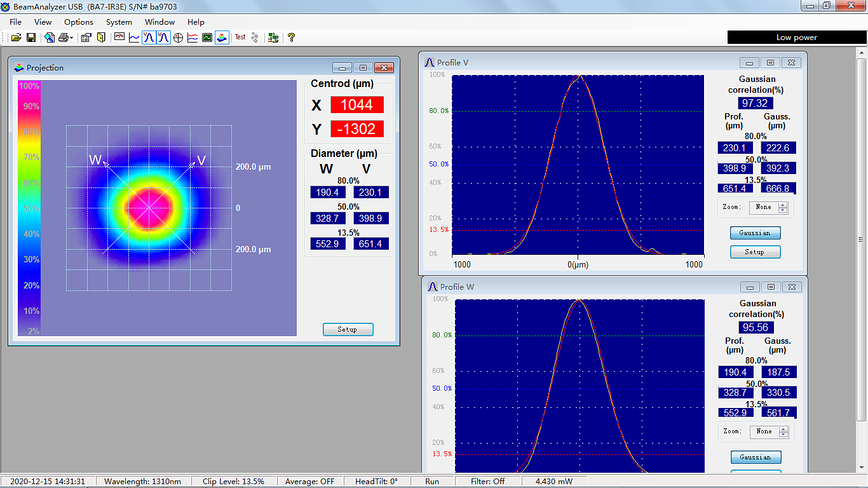Toggle the Profile W toolbar icon
Screen dimensions: 868x488
coord(163,37)
